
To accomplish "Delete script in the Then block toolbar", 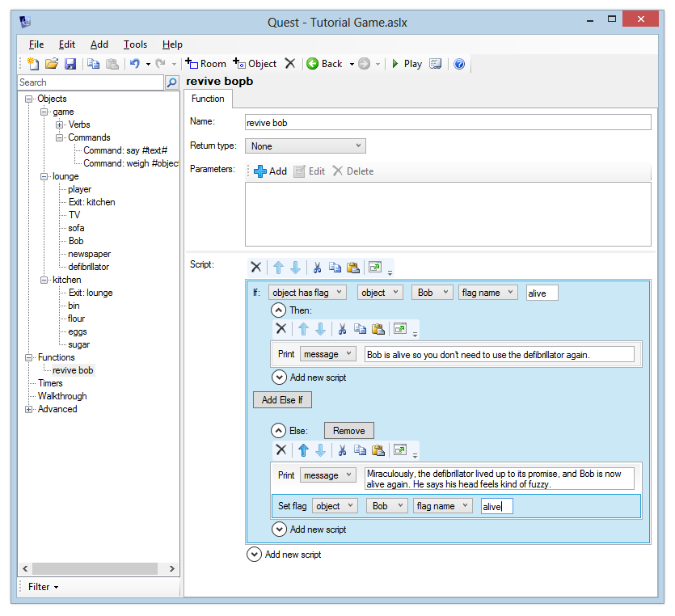I will pos(281,329).
